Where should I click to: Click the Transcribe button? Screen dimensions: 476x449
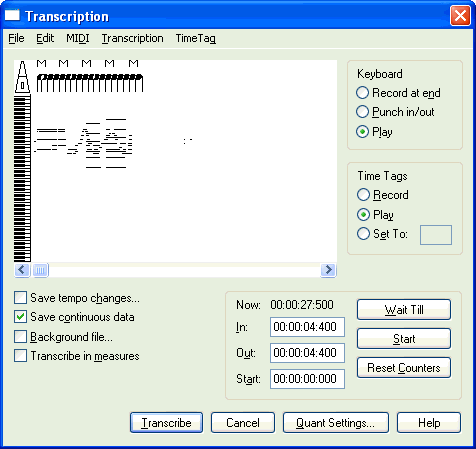point(166,423)
